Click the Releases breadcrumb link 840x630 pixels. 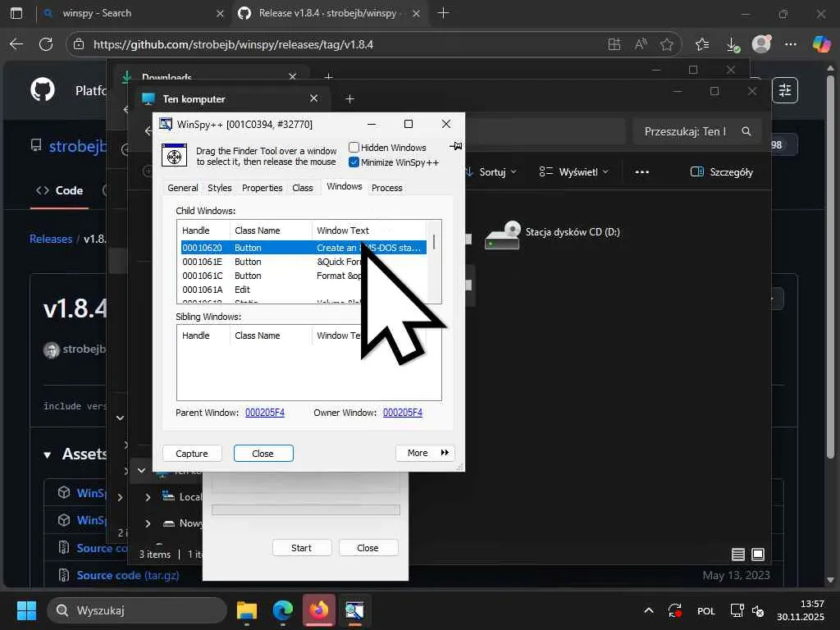point(51,239)
